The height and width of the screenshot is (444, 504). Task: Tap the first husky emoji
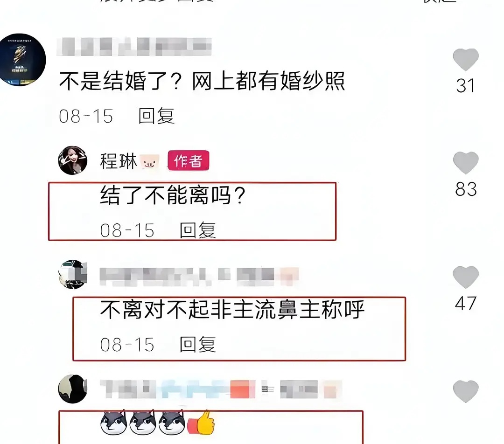tap(113, 422)
